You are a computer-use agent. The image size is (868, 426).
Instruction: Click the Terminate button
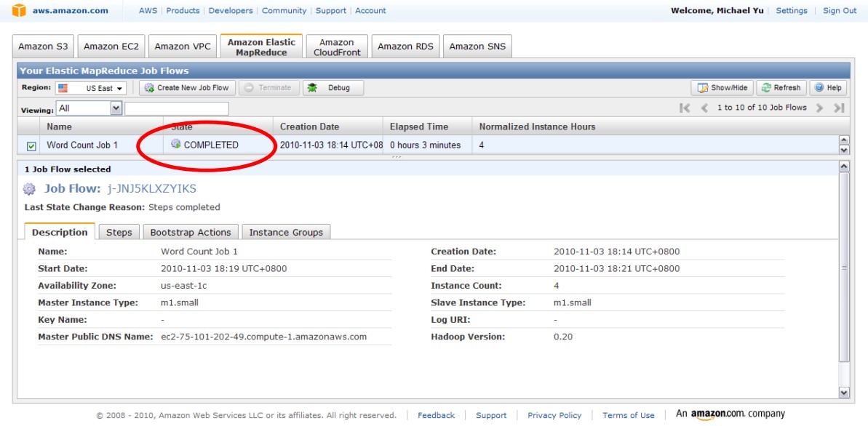[x=270, y=88]
